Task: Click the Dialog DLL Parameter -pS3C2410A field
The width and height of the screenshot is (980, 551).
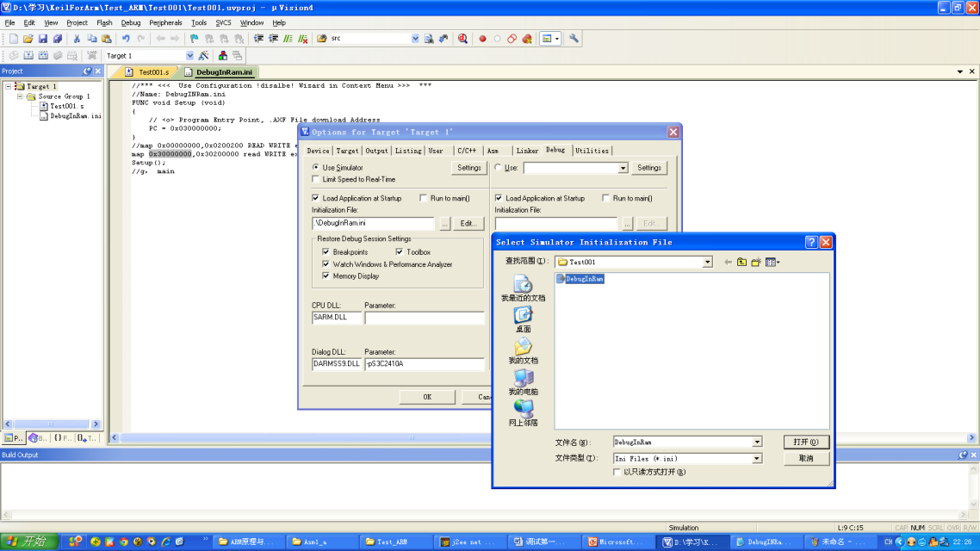Action: click(425, 363)
